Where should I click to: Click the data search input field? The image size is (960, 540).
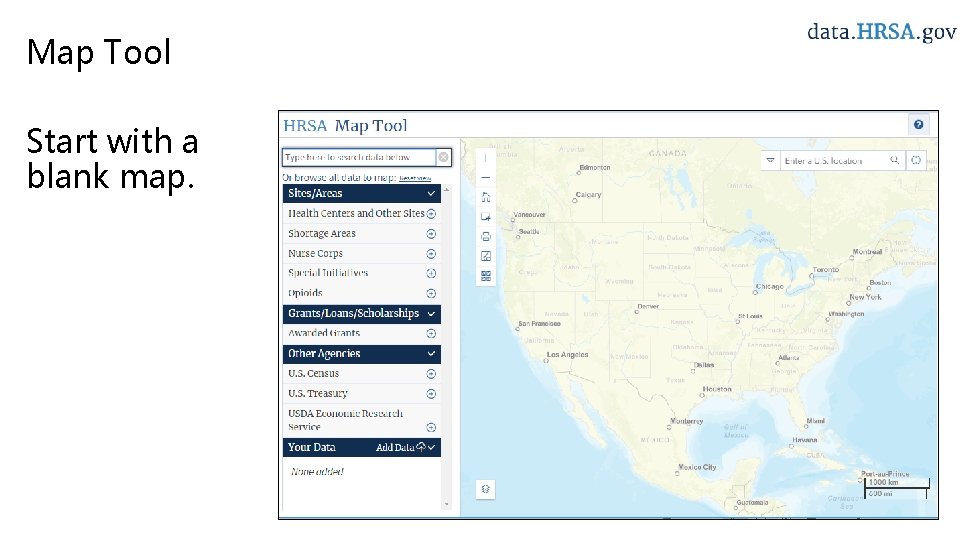359,157
